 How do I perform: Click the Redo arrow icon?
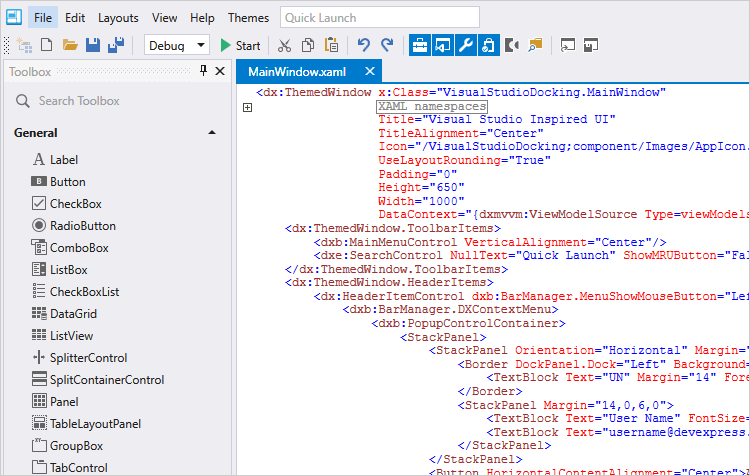(387, 45)
